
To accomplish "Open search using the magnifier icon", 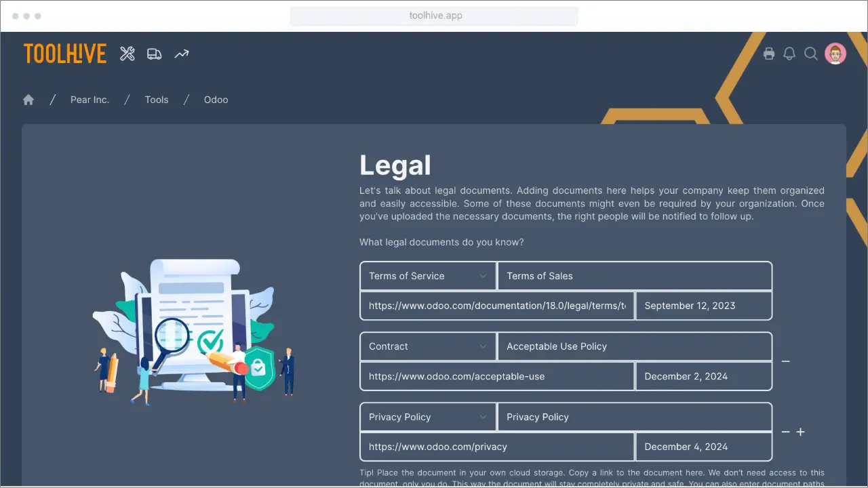I will pyautogui.click(x=811, y=54).
